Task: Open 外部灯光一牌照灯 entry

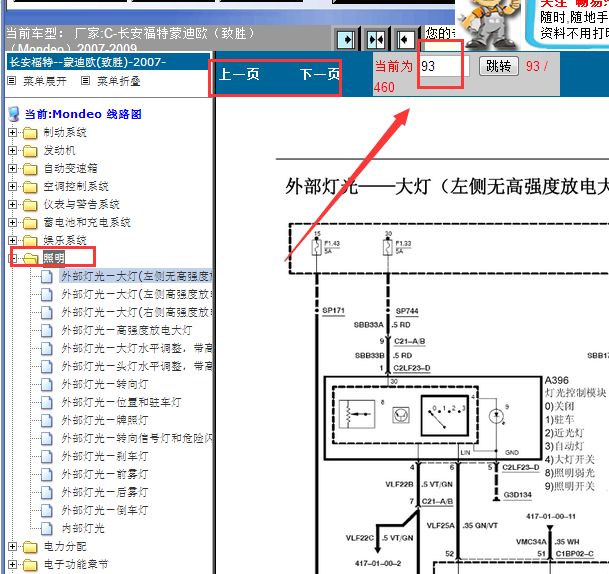Action: [104, 420]
